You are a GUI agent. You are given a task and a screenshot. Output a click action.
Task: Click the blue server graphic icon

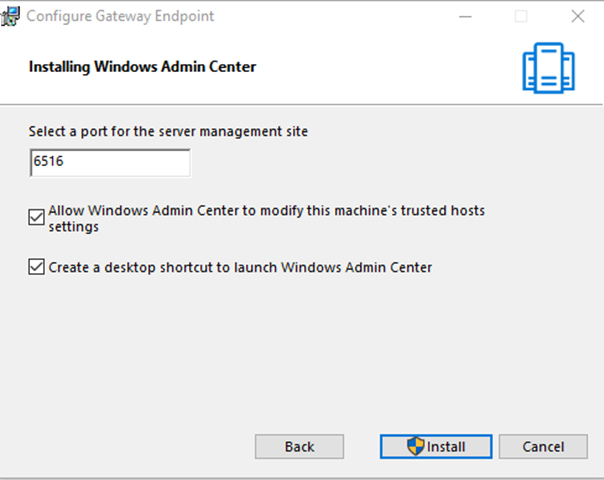click(549, 68)
